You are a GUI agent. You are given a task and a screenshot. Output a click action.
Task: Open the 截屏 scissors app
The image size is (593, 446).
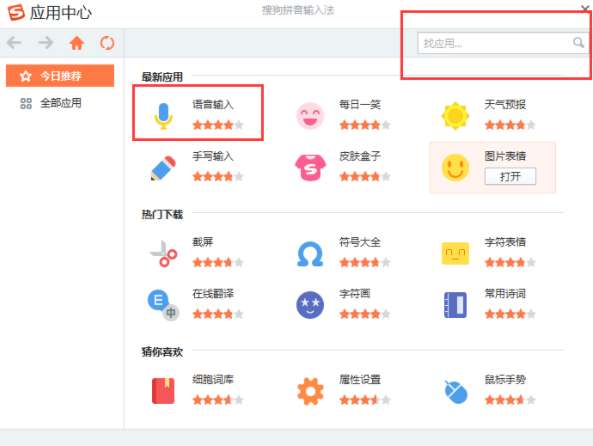tap(163, 253)
